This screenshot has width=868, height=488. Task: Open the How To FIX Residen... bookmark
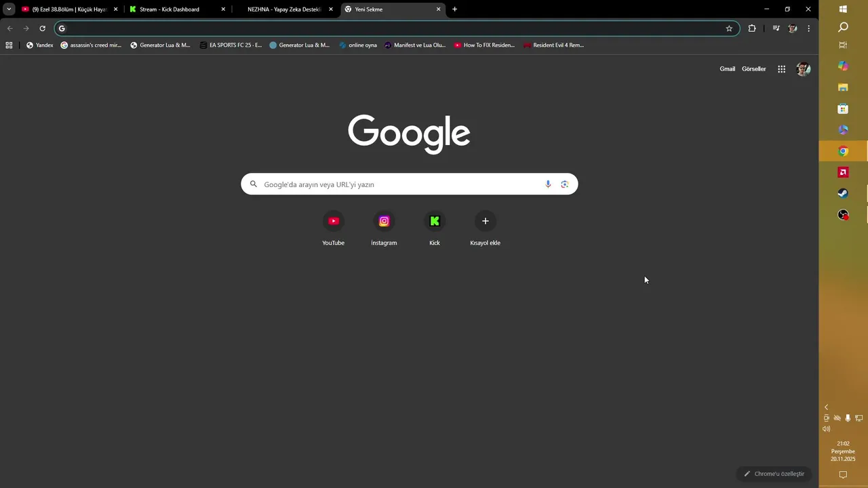(x=484, y=45)
